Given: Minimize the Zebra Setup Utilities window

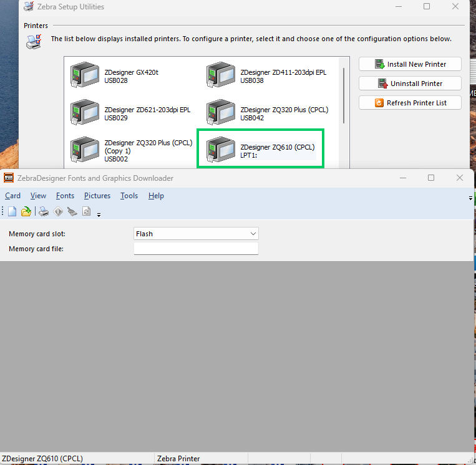Looking at the screenshot, I should (399, 6).
